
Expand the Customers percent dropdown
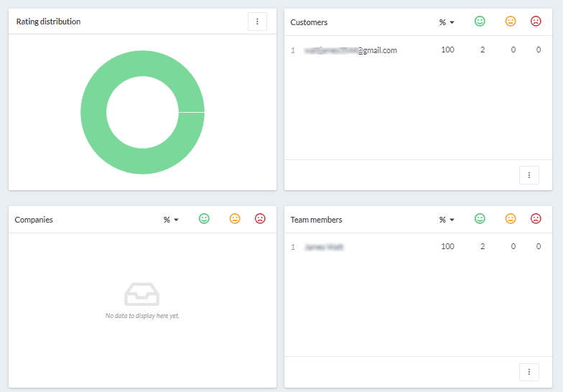pos(447,22)
